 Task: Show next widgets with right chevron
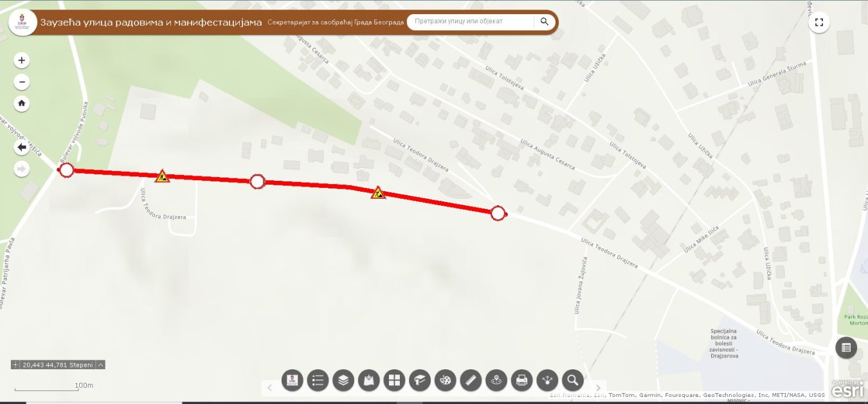click(598, 387)
